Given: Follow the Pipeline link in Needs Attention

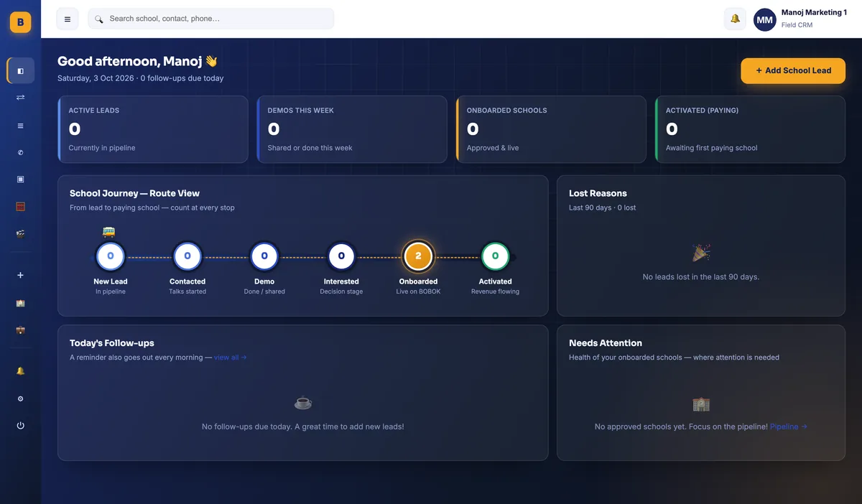Looking at the screenshot, I should 788,426.
